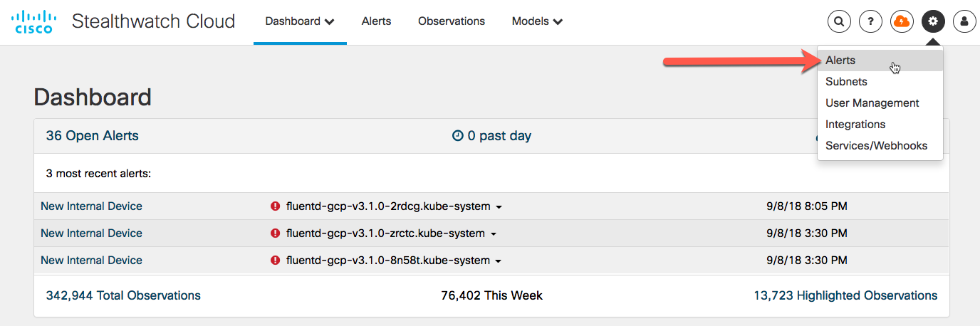Click the user profile icon
The image size is (980, 326).
(x=964, y=21)
